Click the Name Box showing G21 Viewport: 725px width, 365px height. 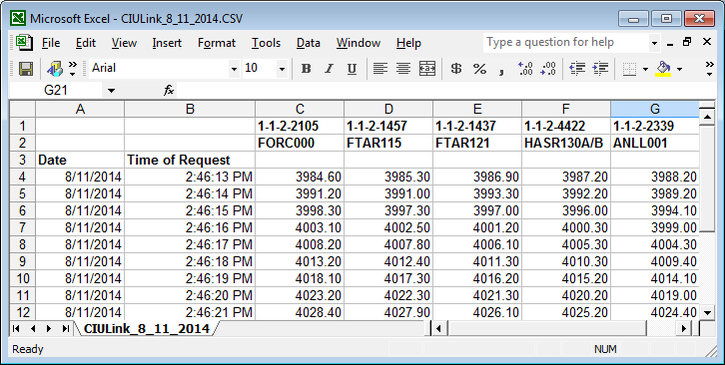pyautogui.click(x=56, y=90)
